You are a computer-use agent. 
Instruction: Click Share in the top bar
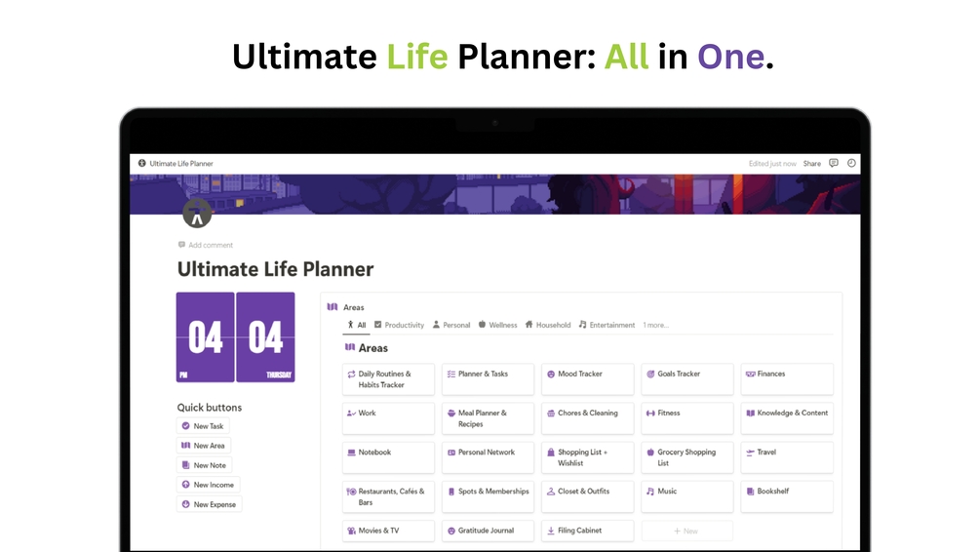click(x=811, y=164)
